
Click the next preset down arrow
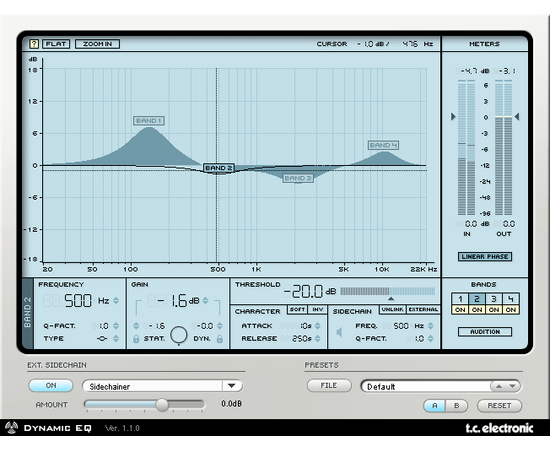click(512, 386)
